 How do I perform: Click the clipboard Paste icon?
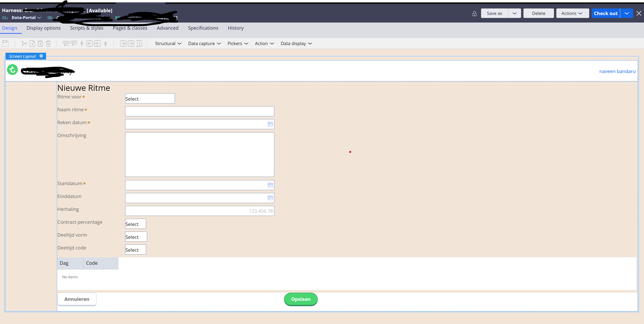click(40, 44)
